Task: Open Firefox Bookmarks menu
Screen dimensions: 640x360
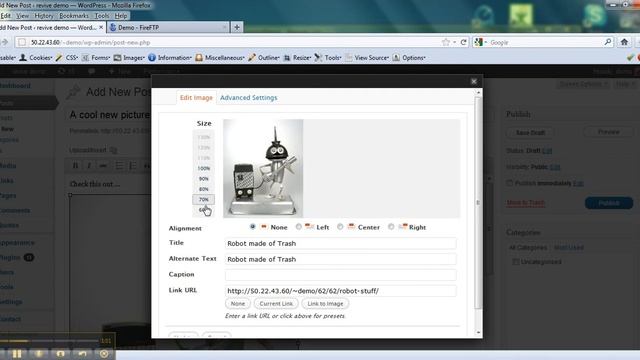Action: pyautogui.click(x=73, y=16)
